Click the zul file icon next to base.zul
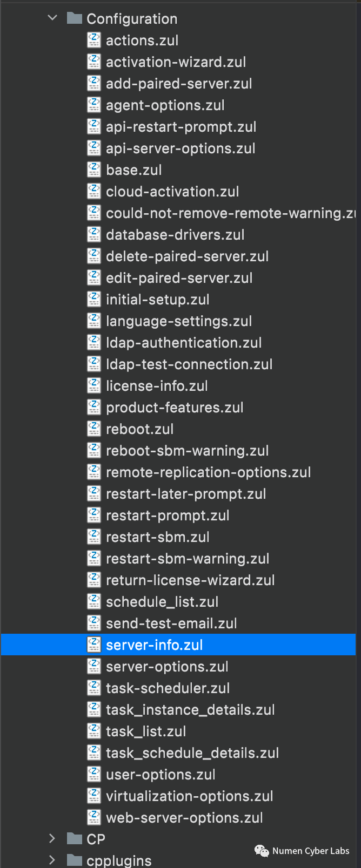Image resolution: width=361 pixels, height=868 pixels. (93, 169)
